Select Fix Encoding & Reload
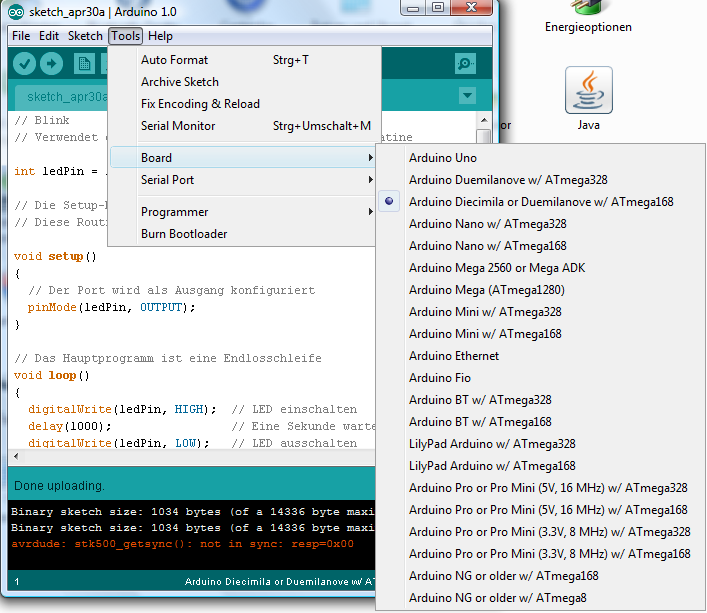Image resolution: width=707 pixels, height=613 pixels. [242, 104]
